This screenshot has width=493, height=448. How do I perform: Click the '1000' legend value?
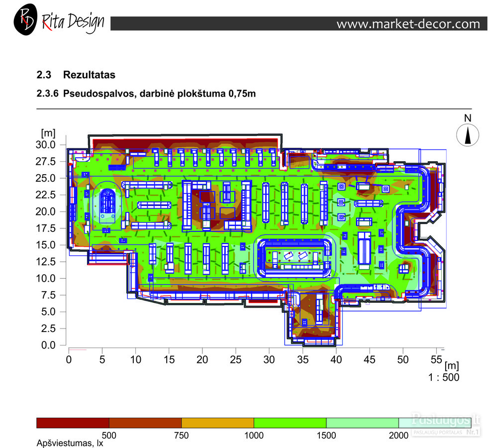coord(254,436)
